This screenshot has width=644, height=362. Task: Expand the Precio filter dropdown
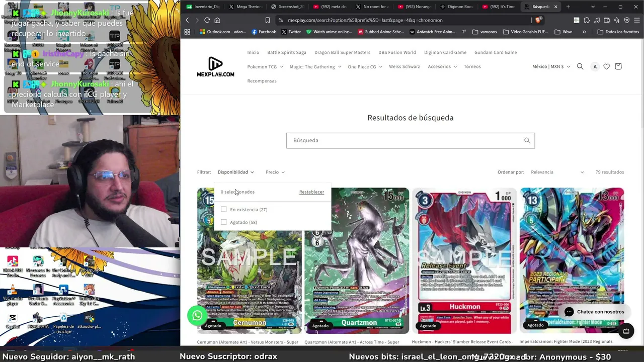tap(275, 172)
